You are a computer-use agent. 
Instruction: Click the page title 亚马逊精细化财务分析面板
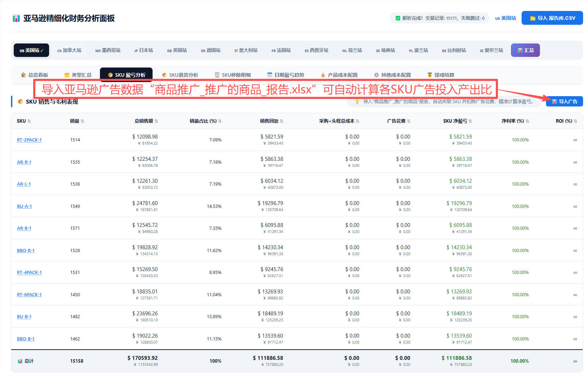[x=69, y=18]
